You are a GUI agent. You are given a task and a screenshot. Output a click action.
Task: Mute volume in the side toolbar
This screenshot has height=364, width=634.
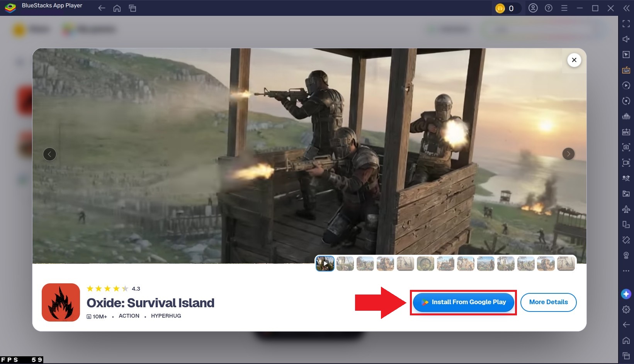pyautogui.click(x=626, y=39)
